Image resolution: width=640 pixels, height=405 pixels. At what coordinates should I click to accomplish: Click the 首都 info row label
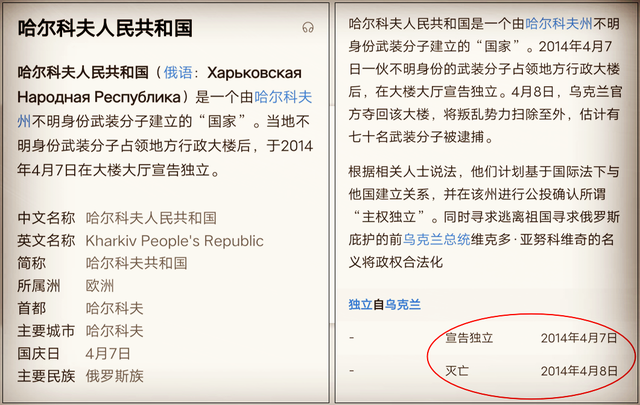[33, 309]
